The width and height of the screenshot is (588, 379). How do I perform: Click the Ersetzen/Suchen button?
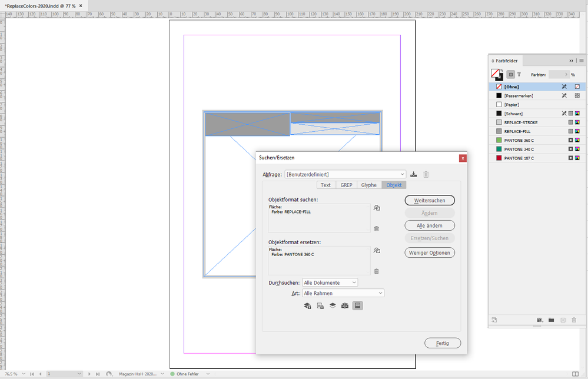click(x=430, y=238)
